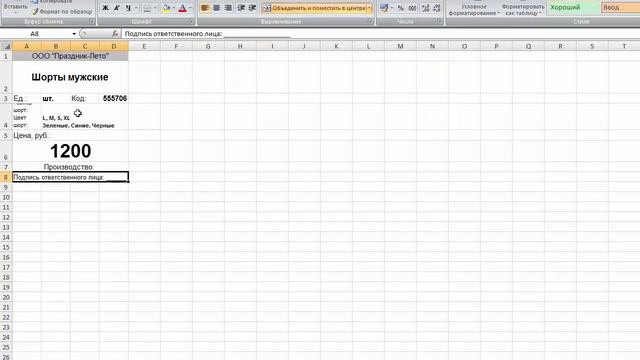This screenshot has width=640, height=360.
Task: Apply fill color bucket
Action: (x=166, y=8)
